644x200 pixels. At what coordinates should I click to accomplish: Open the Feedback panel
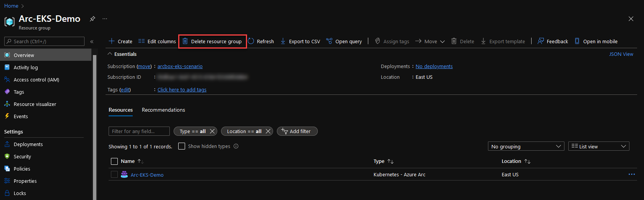point(553,41)
